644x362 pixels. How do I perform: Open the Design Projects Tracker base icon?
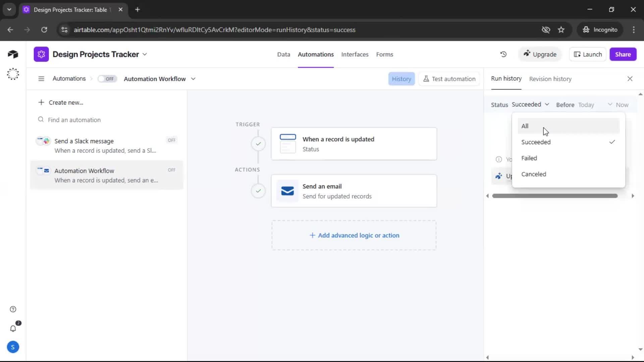41,54
